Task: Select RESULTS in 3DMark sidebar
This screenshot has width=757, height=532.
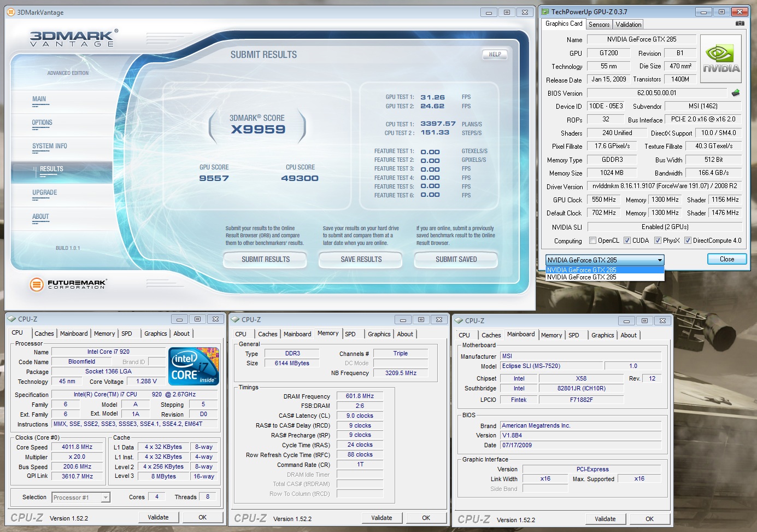Action: [x=62, y=172]
